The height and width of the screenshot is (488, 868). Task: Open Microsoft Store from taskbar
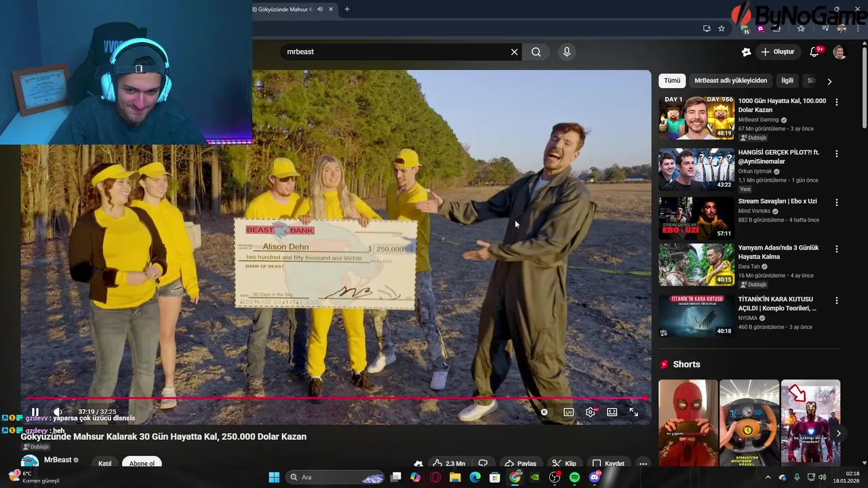click(495, 477)
